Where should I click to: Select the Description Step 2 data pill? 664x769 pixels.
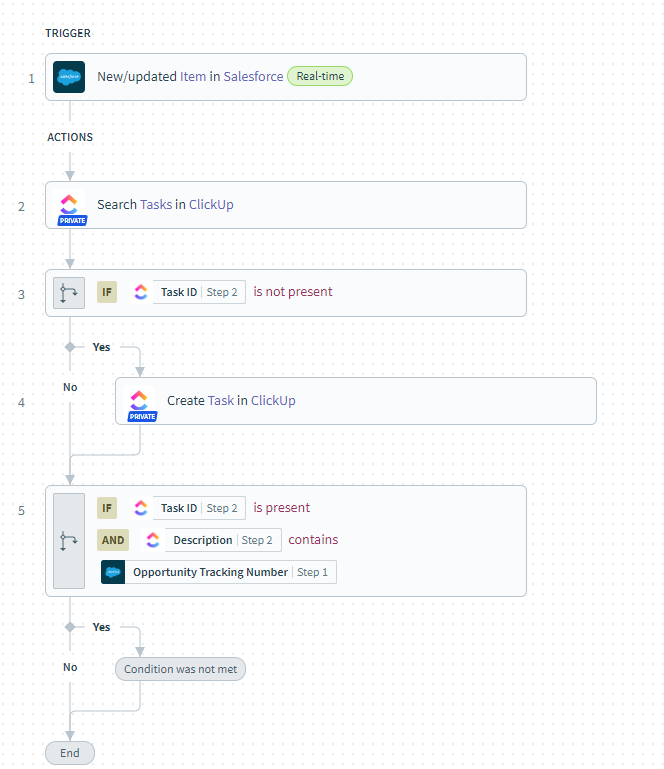[x=222, y=540]
